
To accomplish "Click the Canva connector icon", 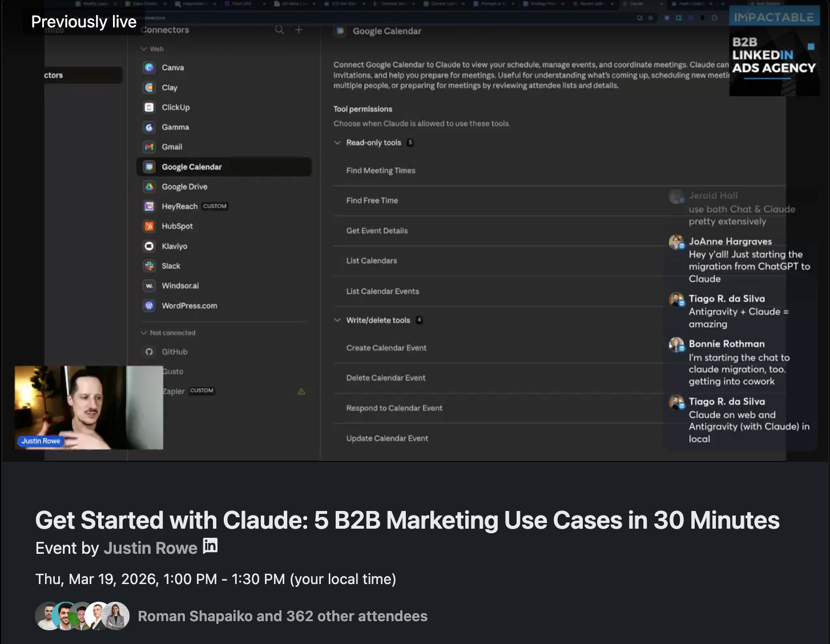I will point(149,67).
